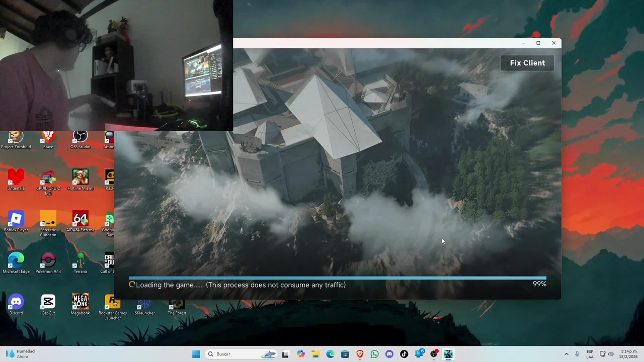Open OBS Studio desktop shortcut
Screen dimensions: 644x362
coord(80,140)
